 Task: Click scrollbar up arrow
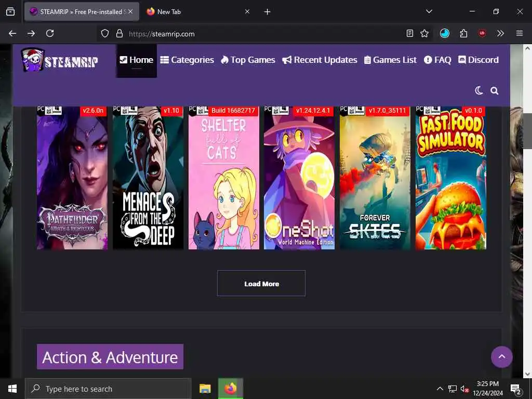tap(527, 48)
